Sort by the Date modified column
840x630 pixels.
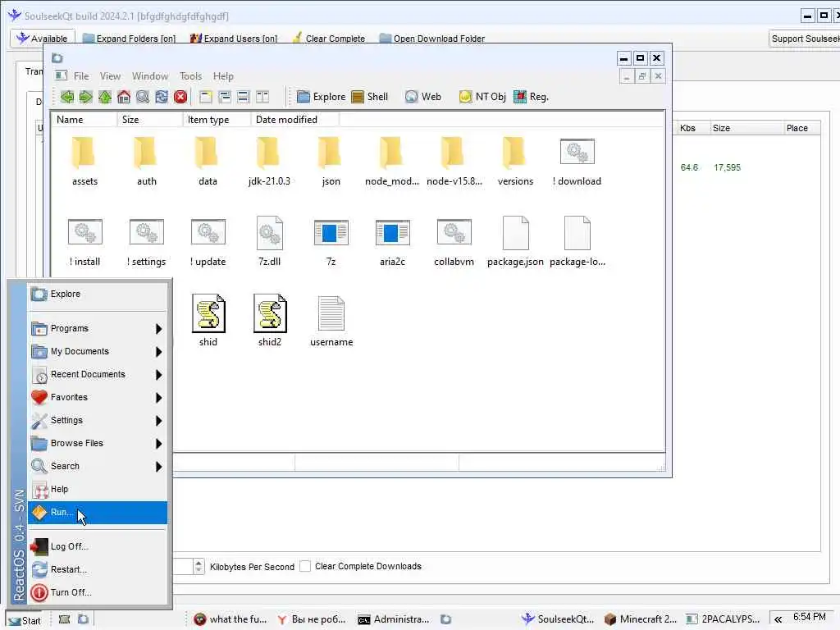pos(294,120)
